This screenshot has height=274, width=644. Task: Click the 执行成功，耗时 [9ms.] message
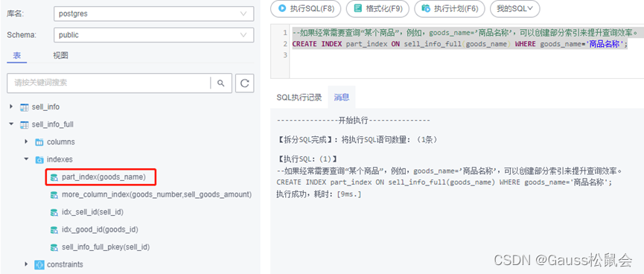click(x=319, y=194)
